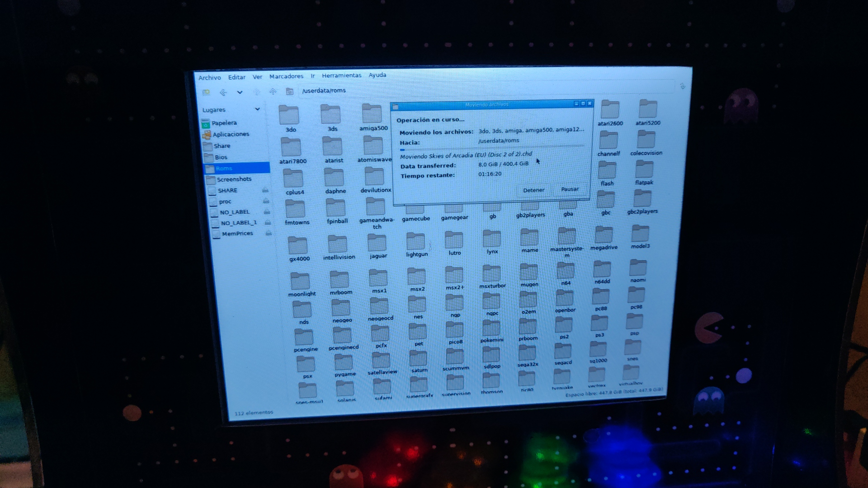
Task: Open the Ir menu
Action: (312, 76)
